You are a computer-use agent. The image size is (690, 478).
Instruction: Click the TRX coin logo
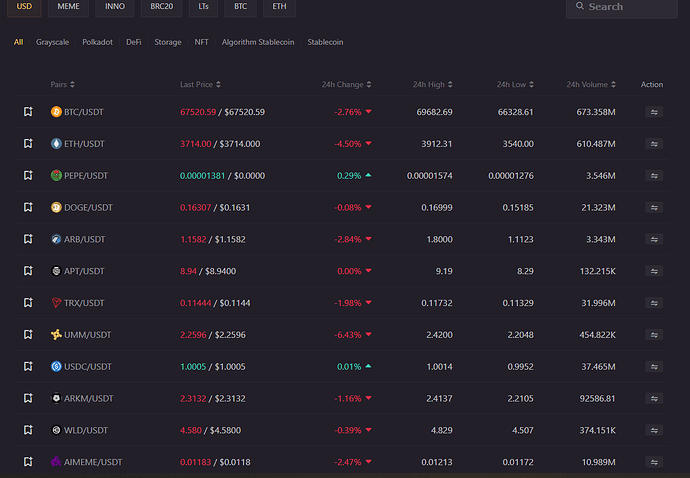point(56,303)
